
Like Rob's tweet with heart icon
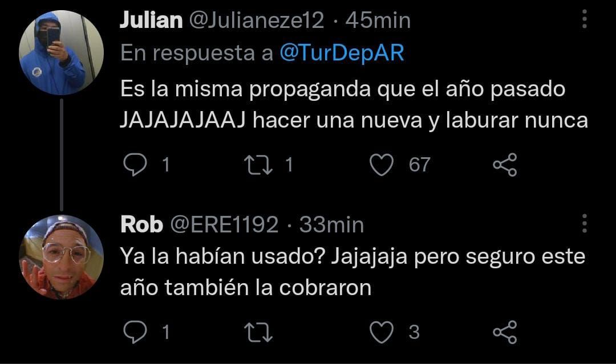pyautogui.click(x=382, y=332)
